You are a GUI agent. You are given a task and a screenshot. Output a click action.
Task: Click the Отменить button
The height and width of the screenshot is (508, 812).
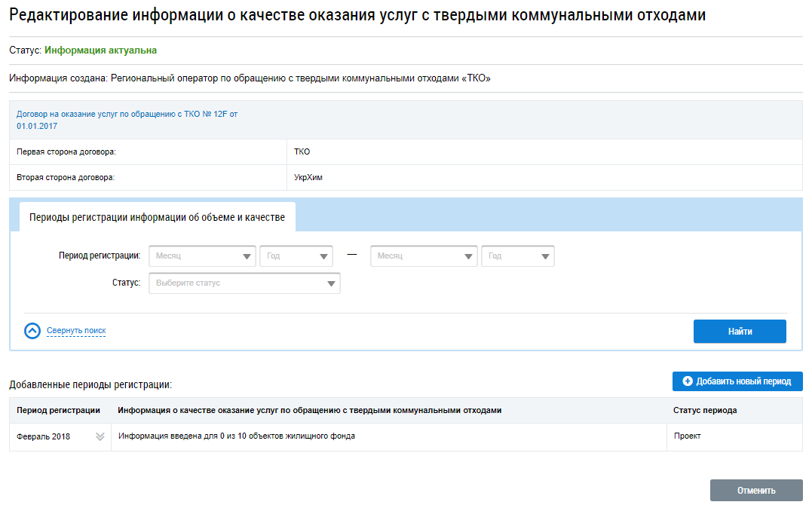click(755, 490)
